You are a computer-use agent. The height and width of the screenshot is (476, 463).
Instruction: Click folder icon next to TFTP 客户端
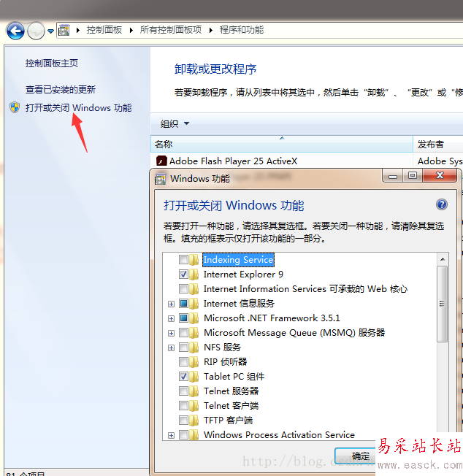[194, 420]
